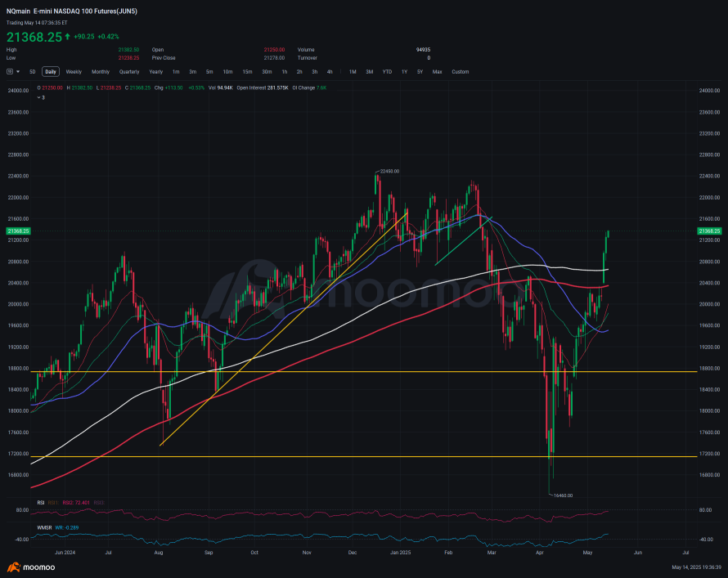Click the WR: -0.289 value
The height and width of the screenshot is (578, 728).
tap(67, 527)
